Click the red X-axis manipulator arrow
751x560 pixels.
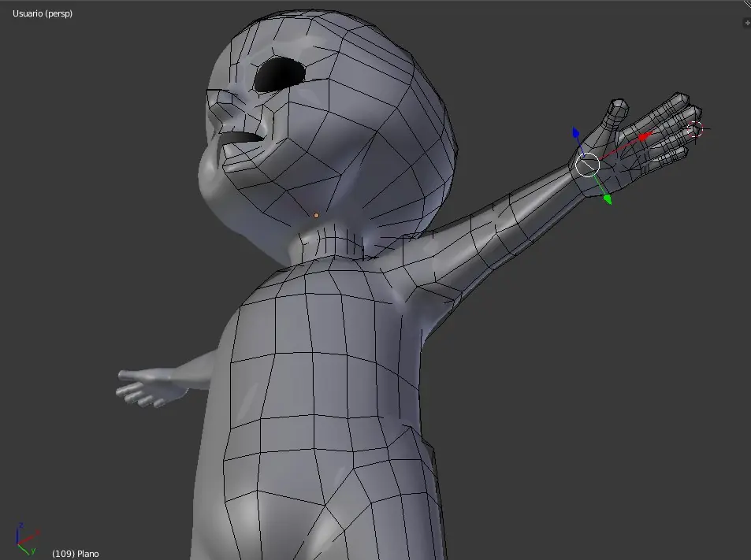(645, 137)
